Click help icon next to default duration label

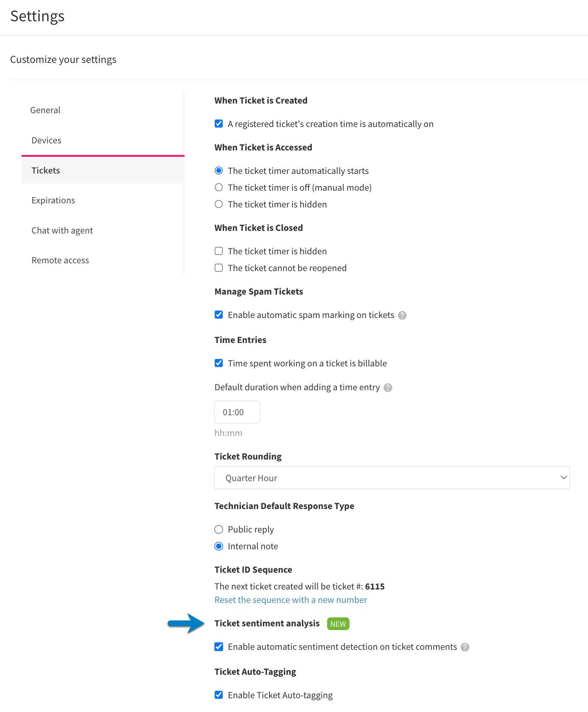(388, 388)
